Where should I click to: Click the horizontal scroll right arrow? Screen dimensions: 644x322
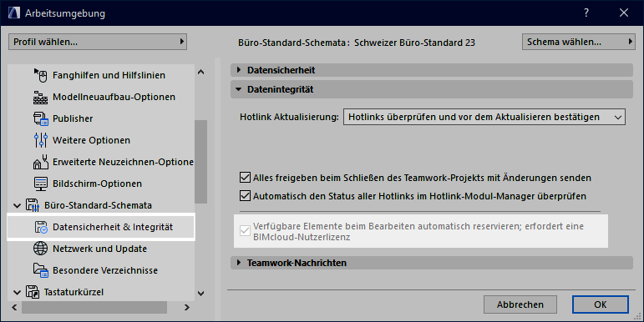click(187, 307)
